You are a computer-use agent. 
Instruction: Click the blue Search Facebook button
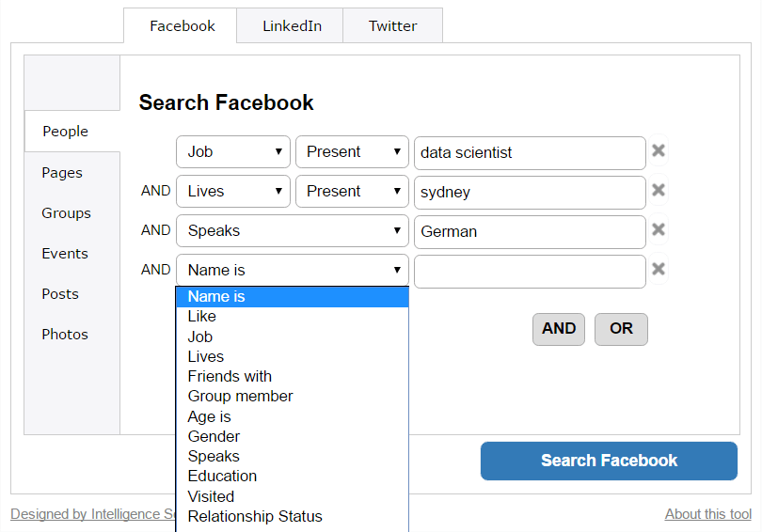[x=609, y=461]
